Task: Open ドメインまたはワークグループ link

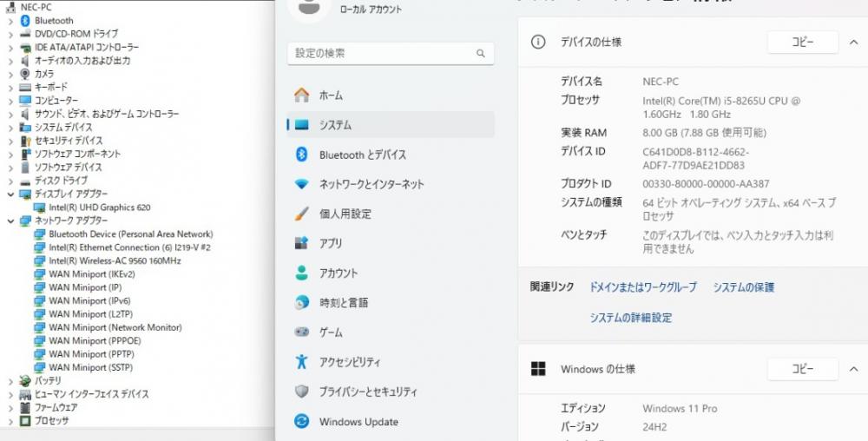Action: [x=642, y=287]
